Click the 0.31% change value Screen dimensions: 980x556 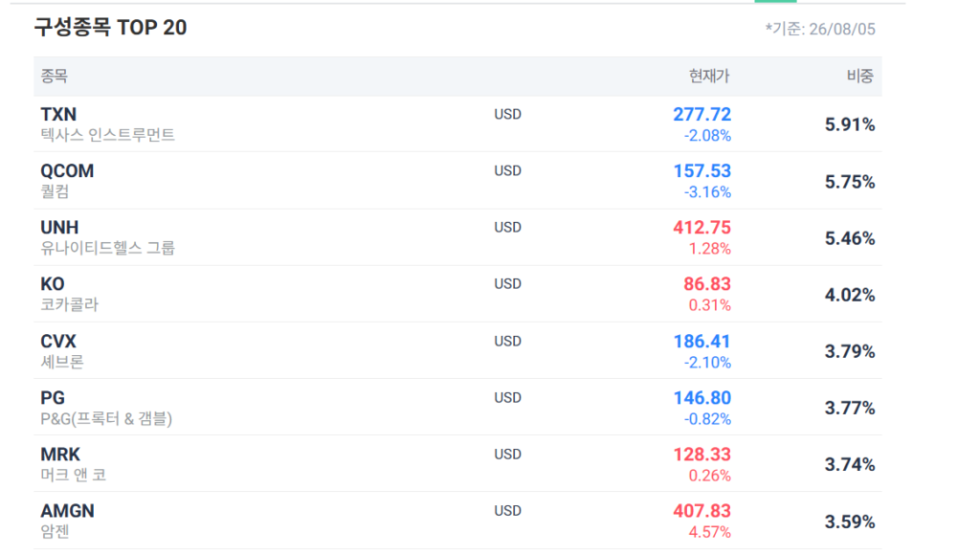click(710, 305)
